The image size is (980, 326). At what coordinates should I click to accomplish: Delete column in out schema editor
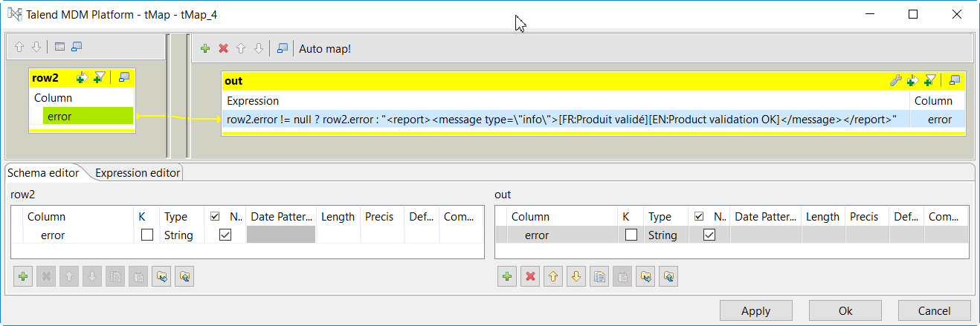coord(530,276)
